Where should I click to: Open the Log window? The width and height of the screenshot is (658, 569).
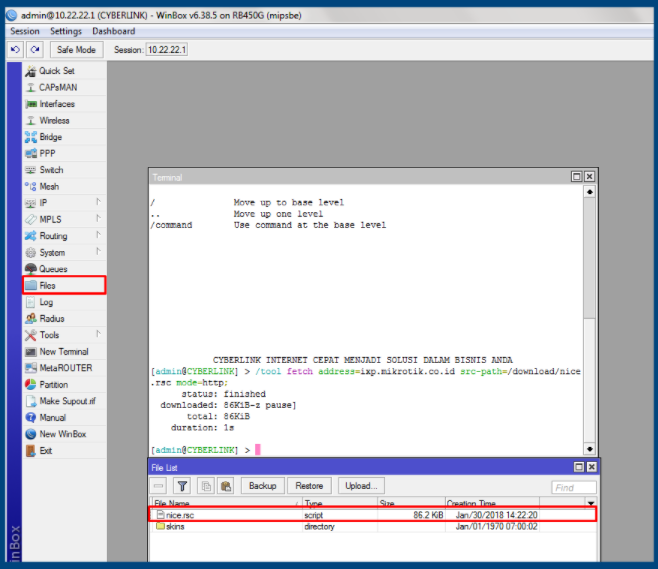click(64, 302)
